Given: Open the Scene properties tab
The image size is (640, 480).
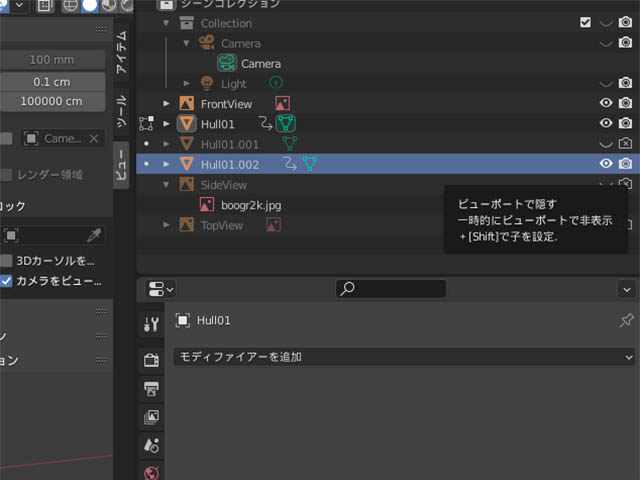Looking at the screenshot, I should (151, 445).
